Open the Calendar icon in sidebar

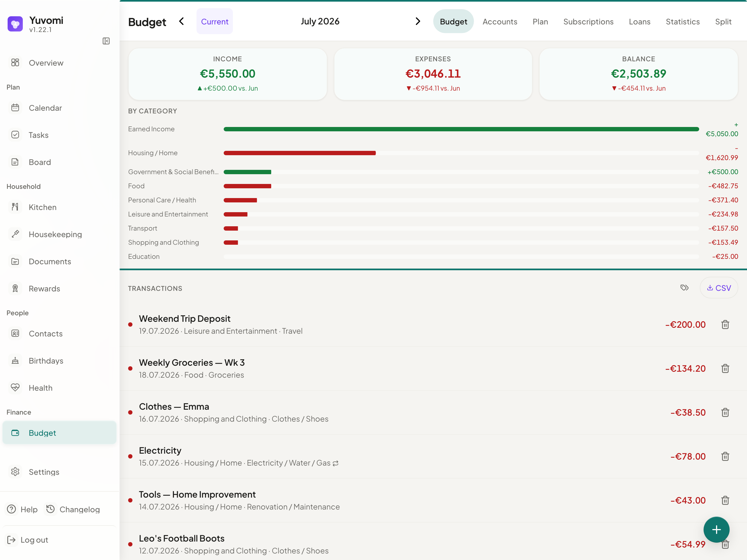click(x=15, y=108)
